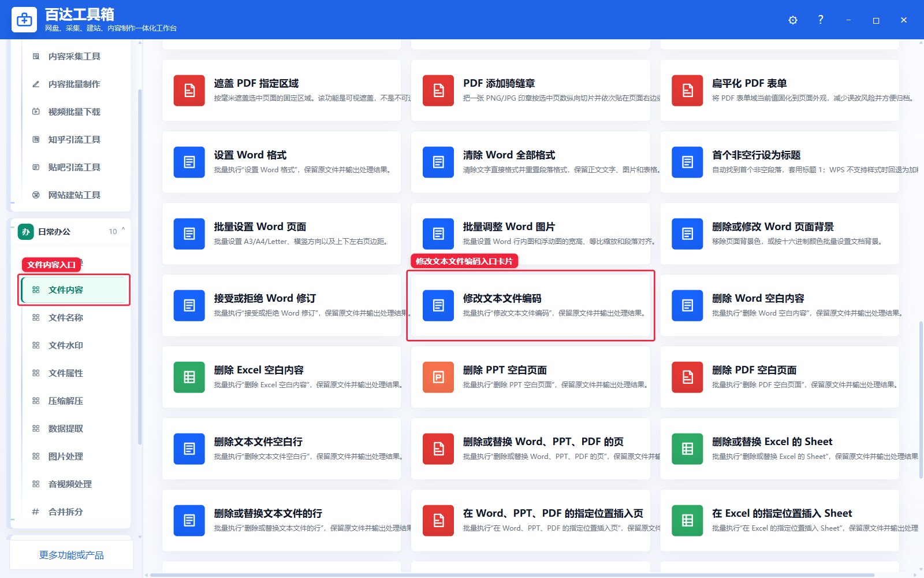Click the 设置 Word 格式 blue icon
The image size is (924, 578).
tap(189, 162)
